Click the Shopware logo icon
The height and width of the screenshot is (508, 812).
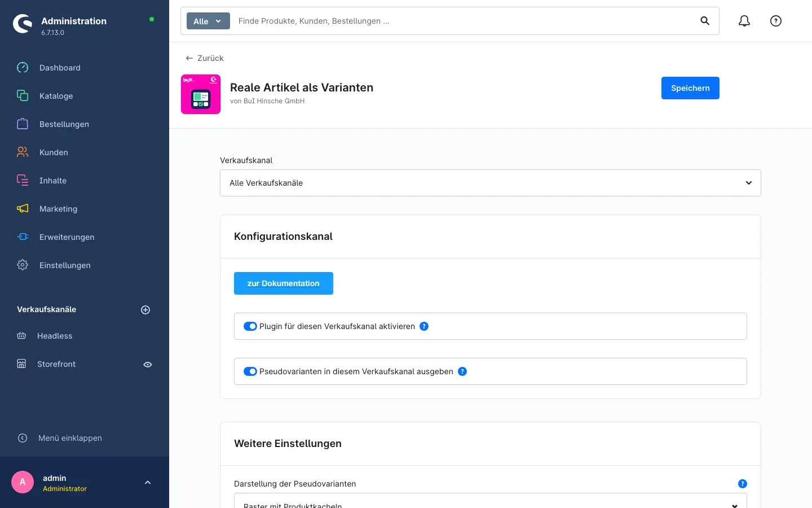23,24
